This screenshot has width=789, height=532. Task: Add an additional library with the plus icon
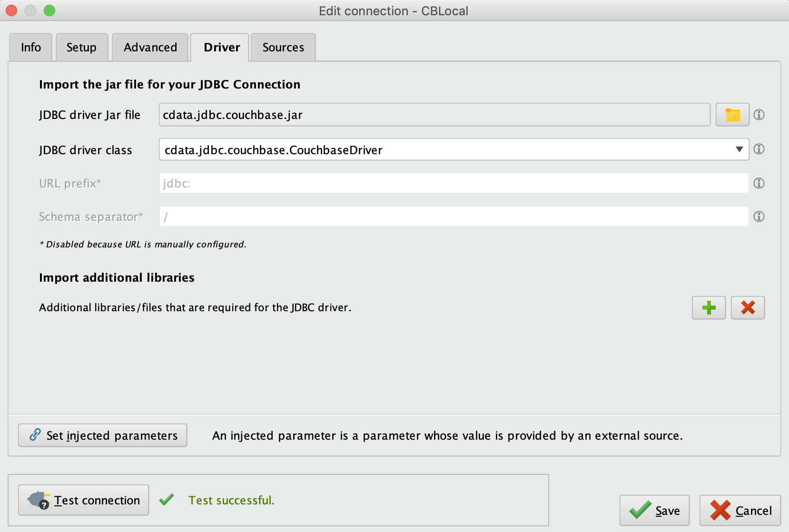pyautogui.click(x=709, y=308)
